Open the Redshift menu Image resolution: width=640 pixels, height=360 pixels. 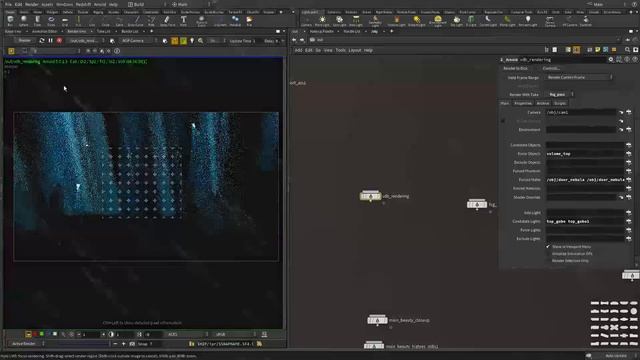(83, 4)
